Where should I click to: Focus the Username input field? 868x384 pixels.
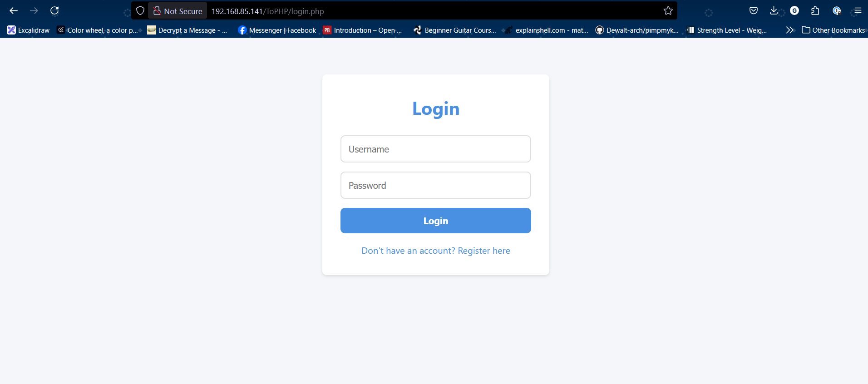(436, 149)
